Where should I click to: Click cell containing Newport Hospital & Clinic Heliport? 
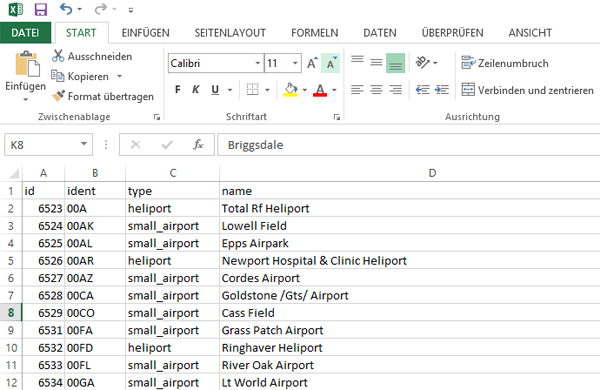click(x=410, y=261)
